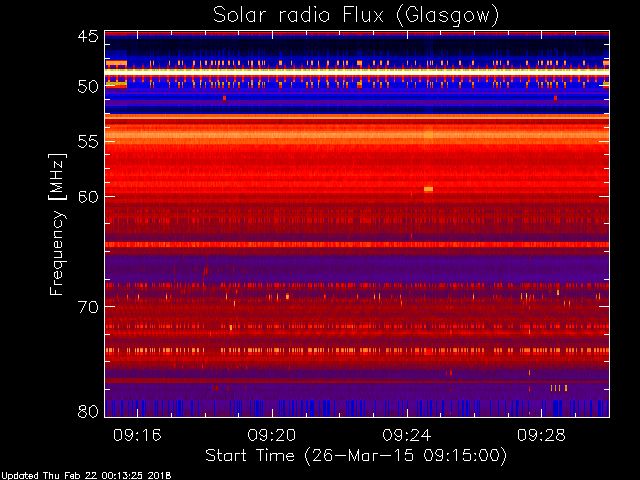The image size is (640, 480).
Task: Select the 70 MHz frequency axis label
Action: point(88,307)
